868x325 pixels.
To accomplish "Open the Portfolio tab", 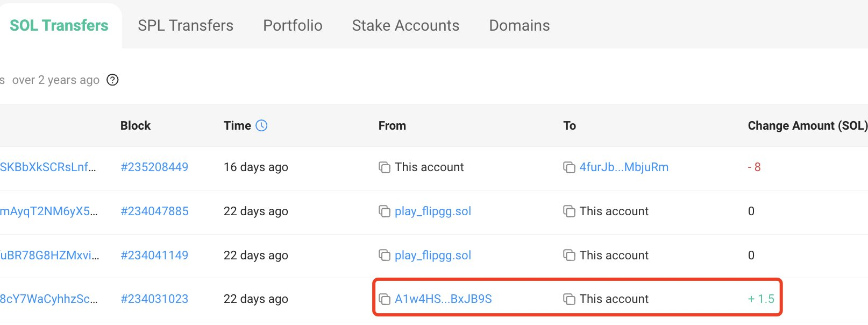I will (x=293, y=25).
